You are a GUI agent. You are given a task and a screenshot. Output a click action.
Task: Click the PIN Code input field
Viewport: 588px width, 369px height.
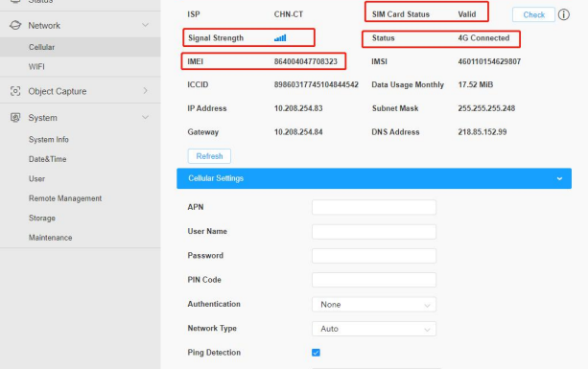pyautogui.click(x=374, y=280)
